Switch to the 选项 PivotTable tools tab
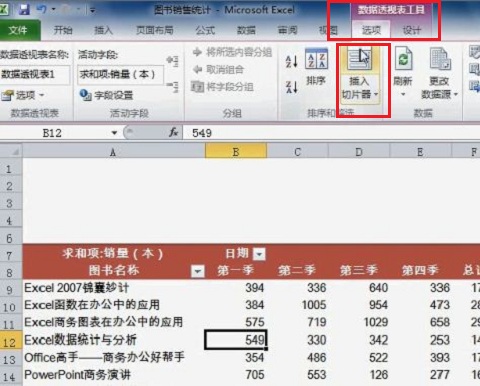 click(x=371, y=30)
